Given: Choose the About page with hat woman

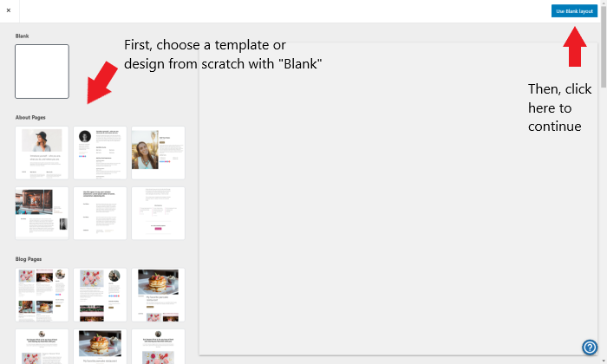Looking at the screenshot, I should pyautogui.click(x=42, y=153).
